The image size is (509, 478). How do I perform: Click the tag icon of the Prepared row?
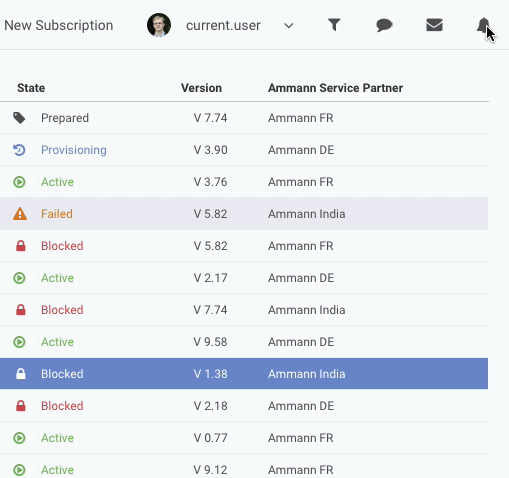pyautogui.click(x=19, y=118)
